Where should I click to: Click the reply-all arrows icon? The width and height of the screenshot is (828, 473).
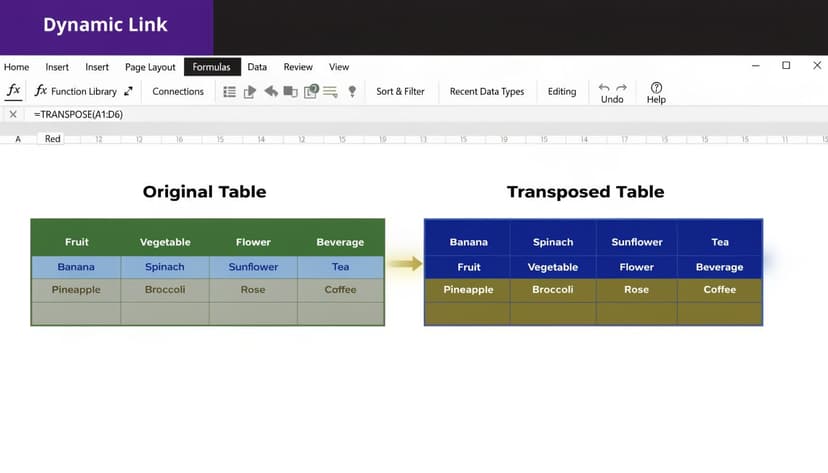pyautogui.click(x=271, y=91)
